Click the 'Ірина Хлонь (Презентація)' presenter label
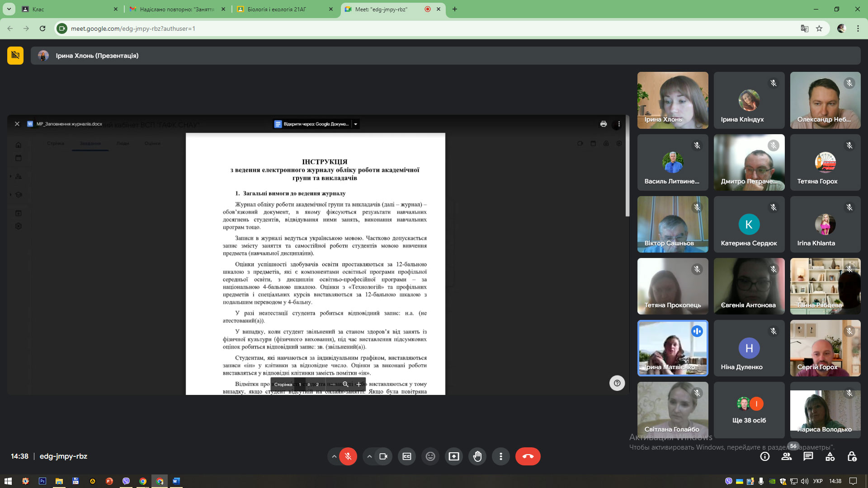This screenshot has height=488, width=868. (97, 56)
